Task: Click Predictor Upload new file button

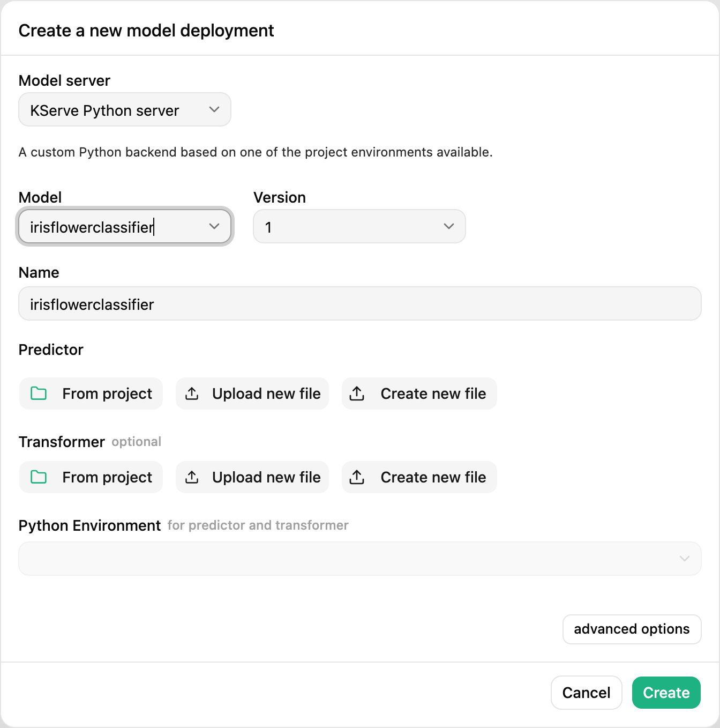Action: 252,393
